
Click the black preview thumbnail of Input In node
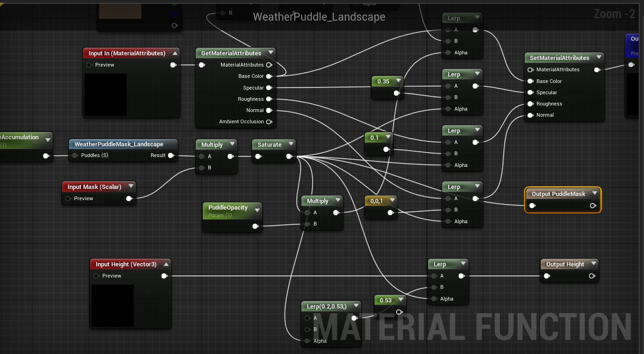pos(106,94)
